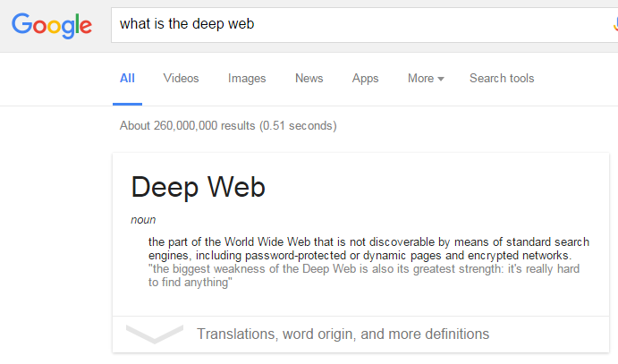The width and height of the screenshot is (618, 364).
Task: Click the noun part-of-speech label
Action: (x=143, y=220)
